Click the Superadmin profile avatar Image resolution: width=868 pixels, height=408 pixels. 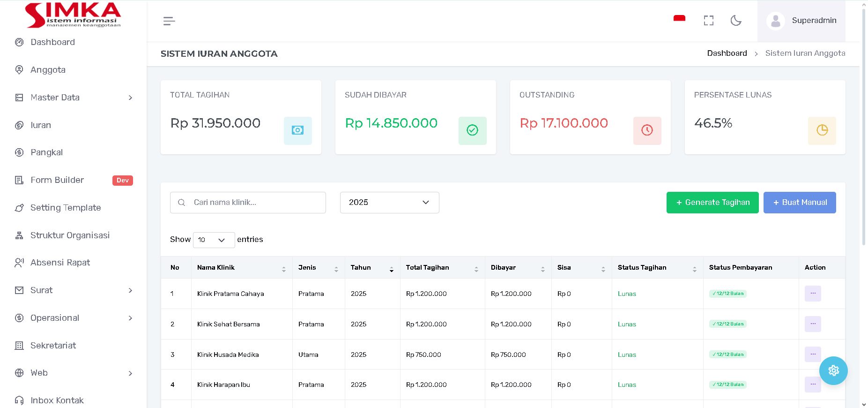click(776, 21)
